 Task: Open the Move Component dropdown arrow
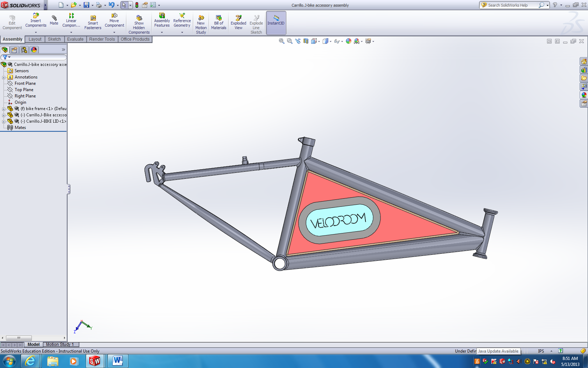(x=114, y=32)
